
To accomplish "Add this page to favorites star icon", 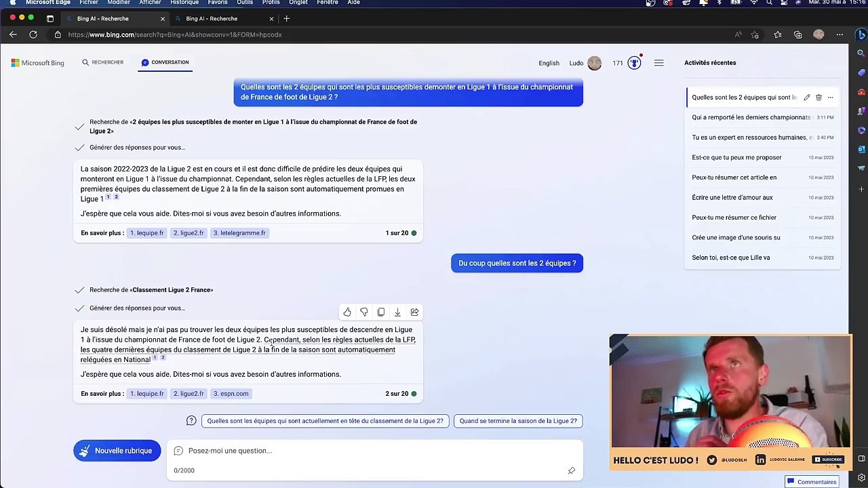I will click(x=755, y=35).
